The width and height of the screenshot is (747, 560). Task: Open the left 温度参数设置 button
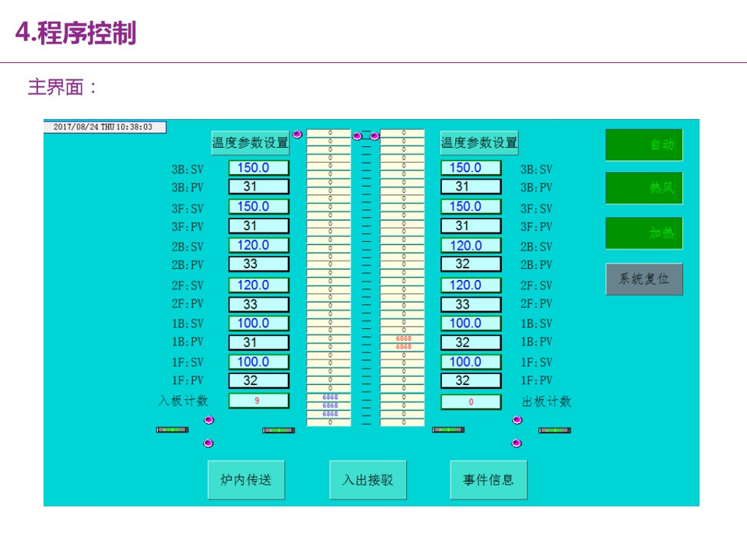tap(250, 142)
